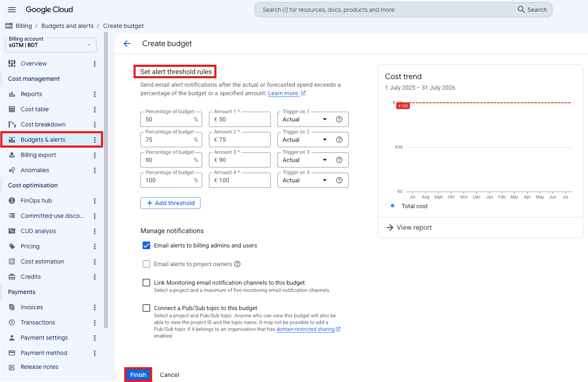Open help icon for Trigger on 2
The width and height of the screenshot is (588, 382).
coord(339,140)
